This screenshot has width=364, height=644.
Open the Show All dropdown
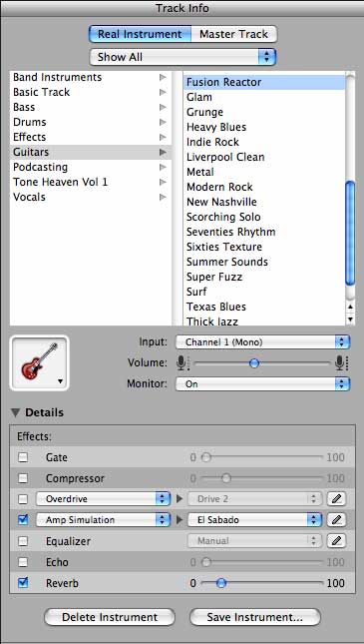[x=182, y=57]
